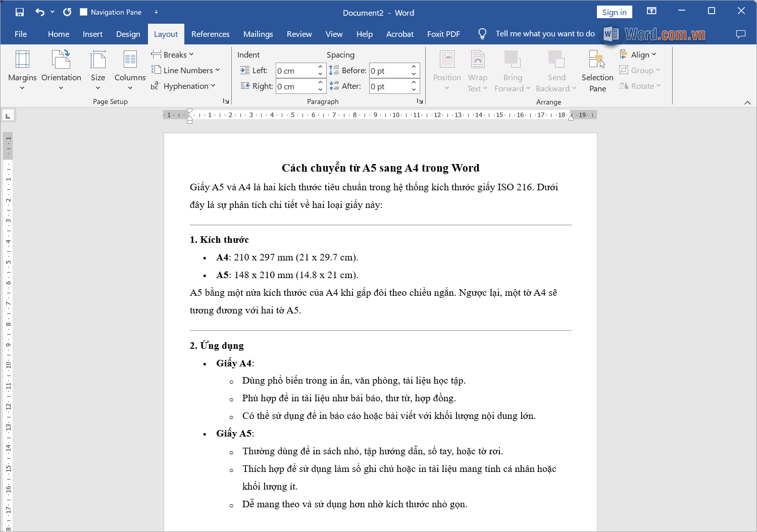The width and height of the screenshot is (757, 532).
Task: Expand the Breaks dropdown
Action: point(172,55)
